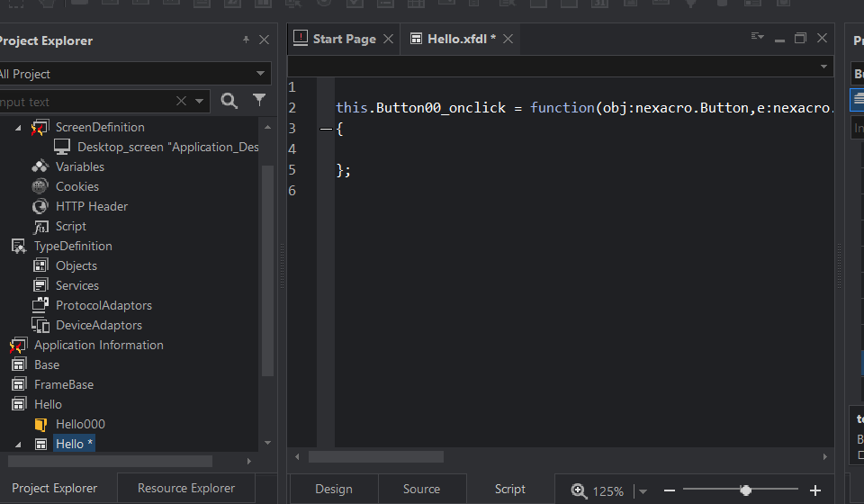Image resolution: width=864 pixels, height=504 pixels.
Task: Select the highlighted Hello * form item
Action: point(74,444)
